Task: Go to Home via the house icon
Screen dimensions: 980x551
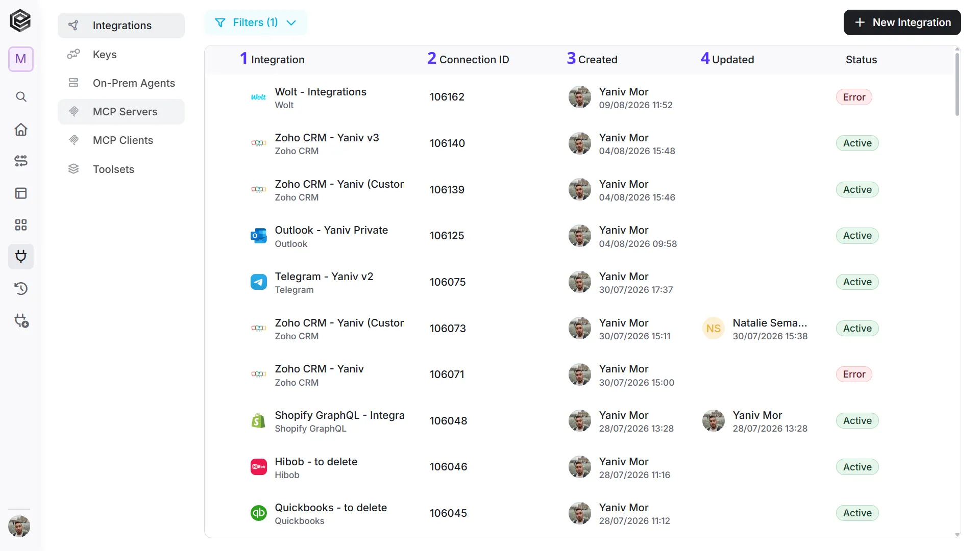Action: point(21,130)
